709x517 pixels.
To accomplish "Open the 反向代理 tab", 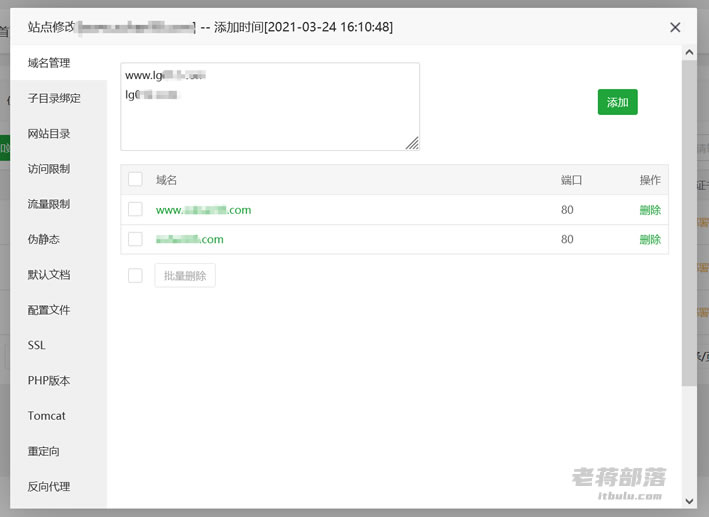I will pyautogui.click(x=49, y=486).
